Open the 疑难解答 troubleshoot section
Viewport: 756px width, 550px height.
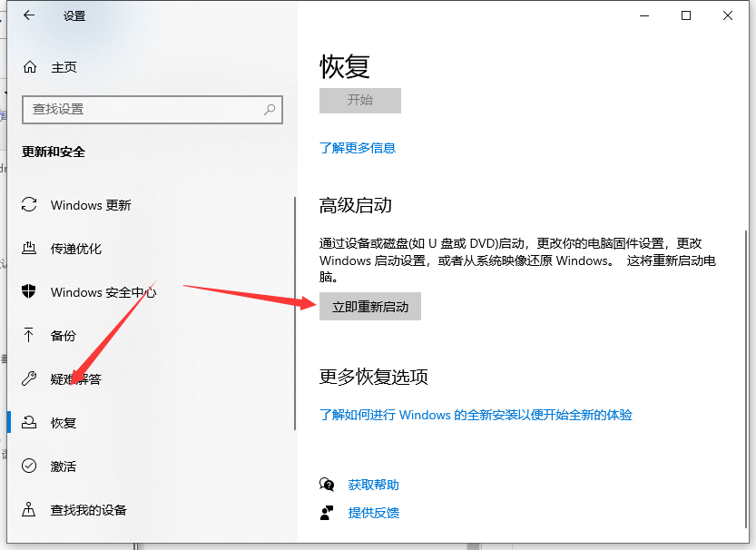pyautogui.click(x=76, y=379)
